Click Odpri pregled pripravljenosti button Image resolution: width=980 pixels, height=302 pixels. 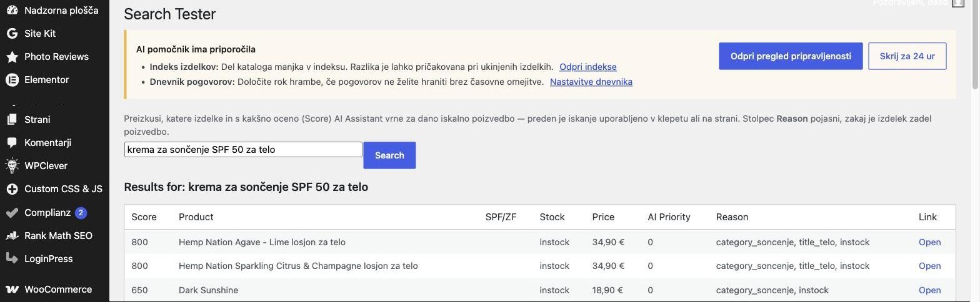(791, 56)
